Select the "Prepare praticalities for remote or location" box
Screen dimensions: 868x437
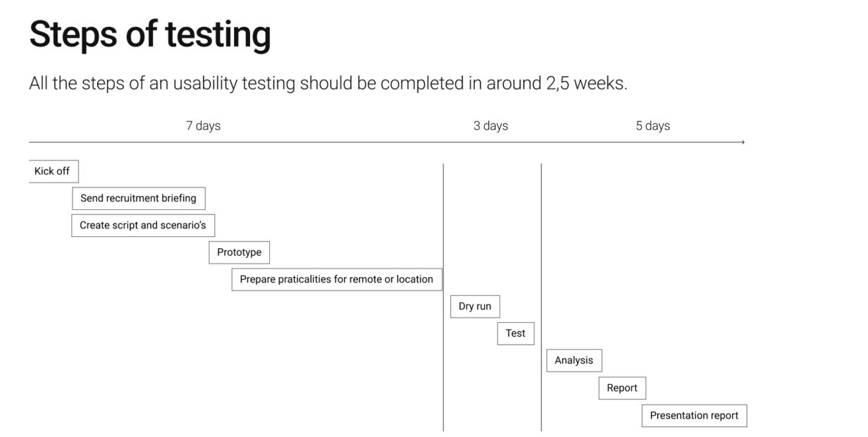coord(336,279)
